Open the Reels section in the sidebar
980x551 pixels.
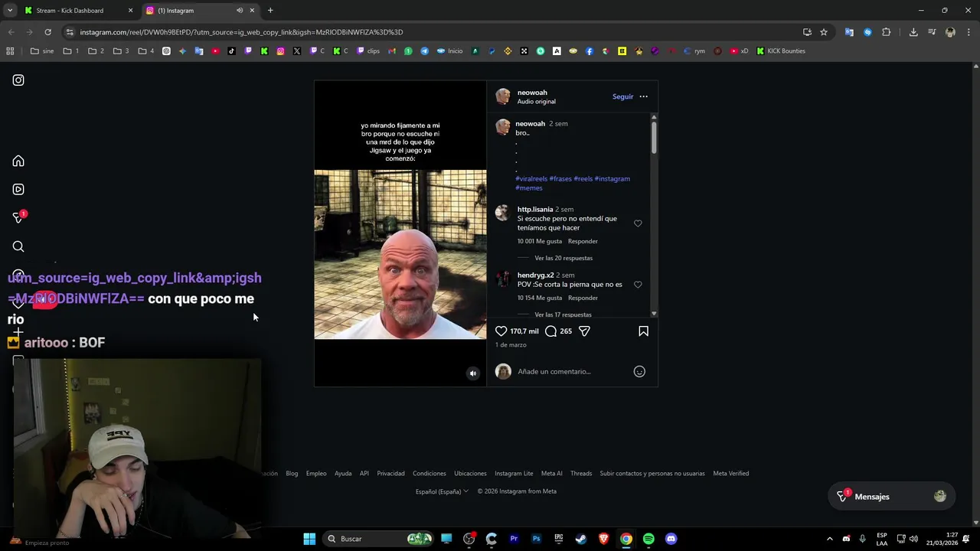[x=18, y=190]
